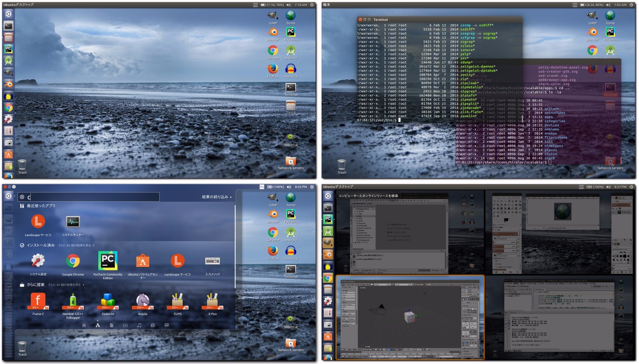This screenshot has width=639, height=364.
Task: Select Chrome desktop shortcut on 7:16 AM desktop
Action: coord(273,53)
